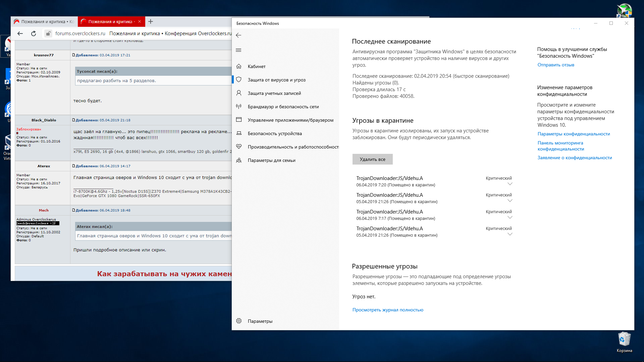Click the hamburger menu icon in Windows Security
This screenshot has width=644, height=362.
pyautogui.click(x=238, y=50)
